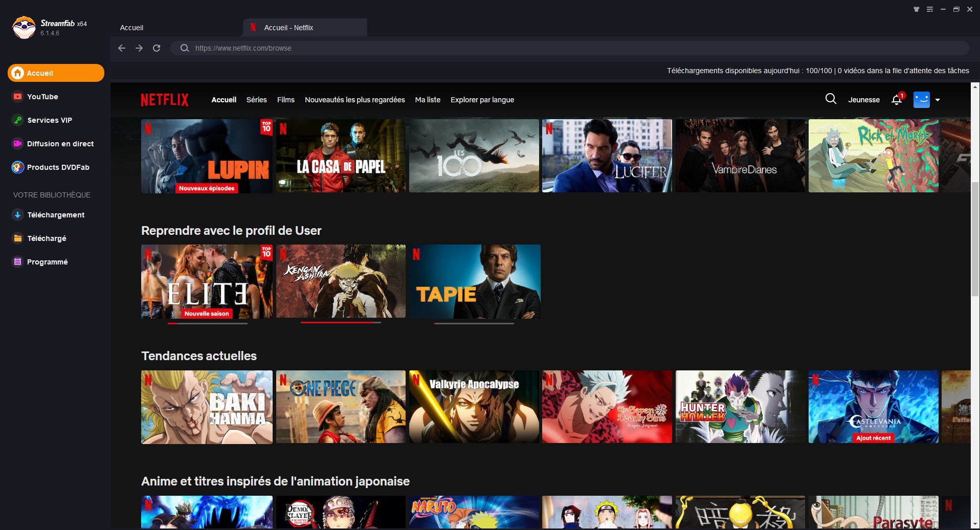Open Demon Slayer thumbnail

pos(341,512)
